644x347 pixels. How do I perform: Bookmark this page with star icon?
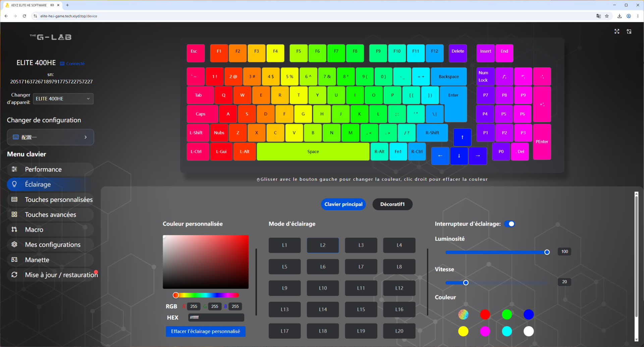point(607,16)
